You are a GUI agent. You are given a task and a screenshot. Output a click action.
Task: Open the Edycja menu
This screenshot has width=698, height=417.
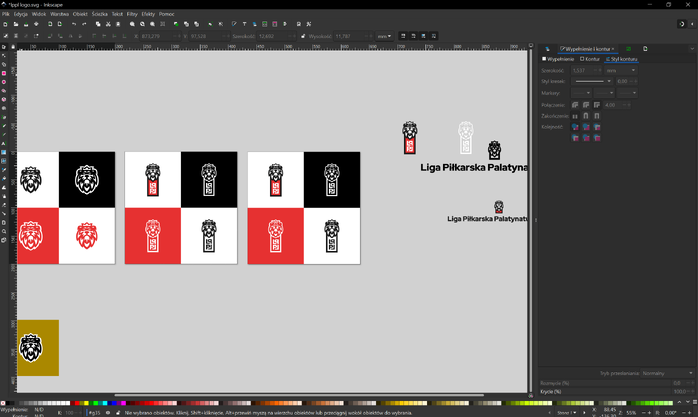[20, 14]
